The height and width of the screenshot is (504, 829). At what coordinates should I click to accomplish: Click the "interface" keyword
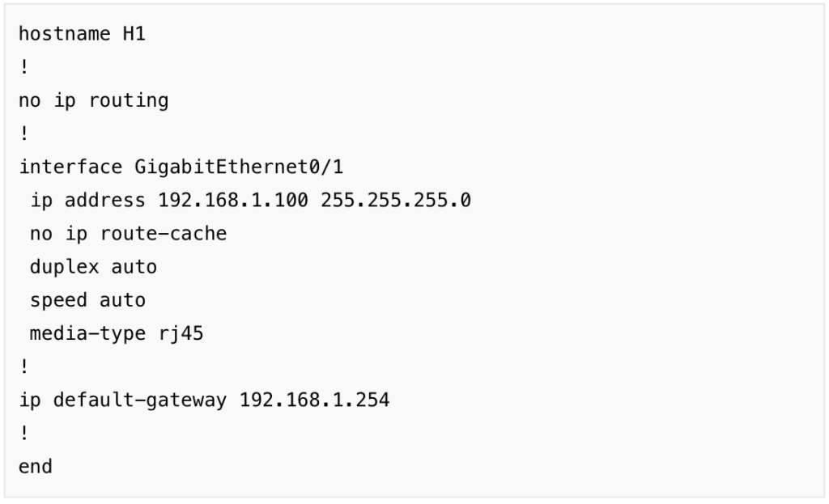(x=70, y=167)
